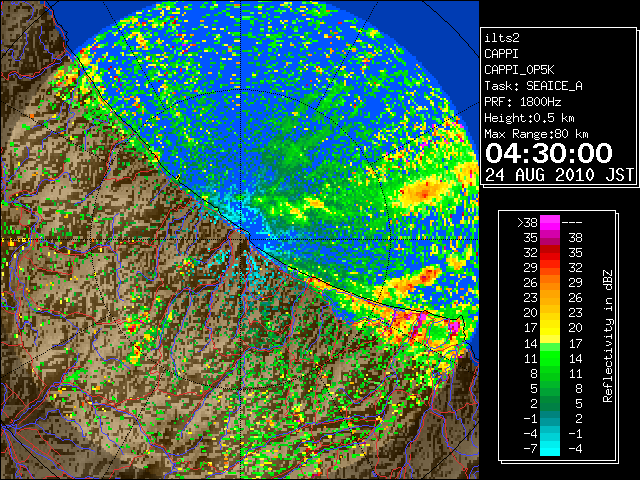640x480 pixels.
Task: Pick the cyan swatch beside -7
Action: (550, 449)
